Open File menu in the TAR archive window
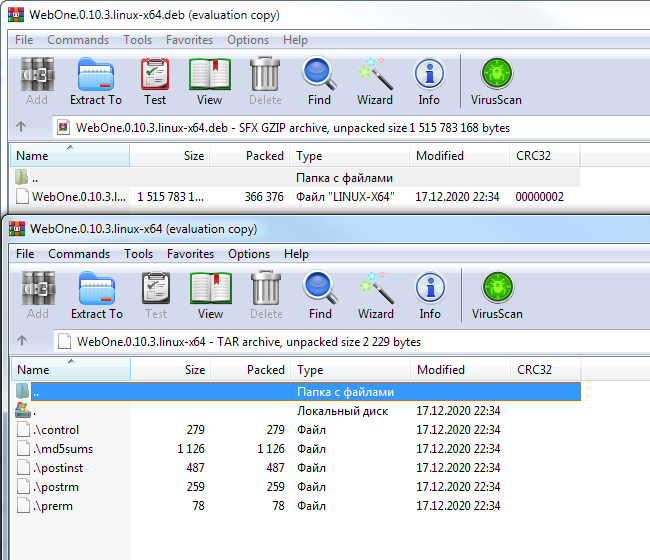Viewport: 650px width, 560px height. tap(25, 254)
